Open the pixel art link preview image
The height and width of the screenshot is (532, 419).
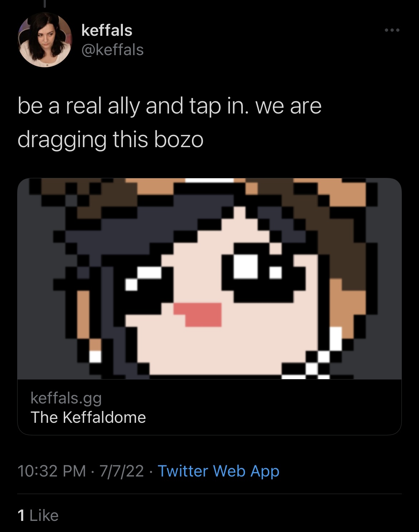pyautogui.click(x=209, y=279)
